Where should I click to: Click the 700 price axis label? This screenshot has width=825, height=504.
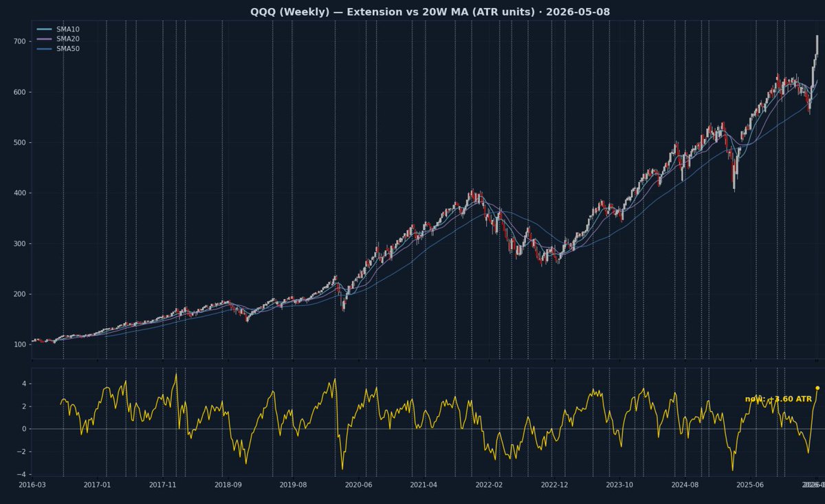20,41
